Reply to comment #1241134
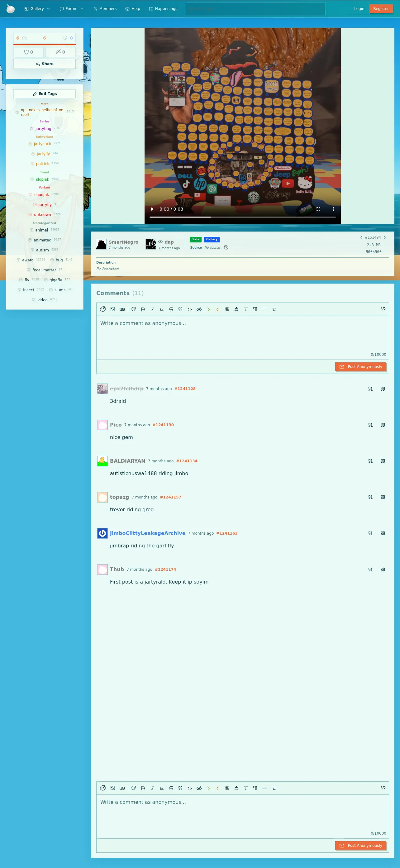 tap(370, 461)
